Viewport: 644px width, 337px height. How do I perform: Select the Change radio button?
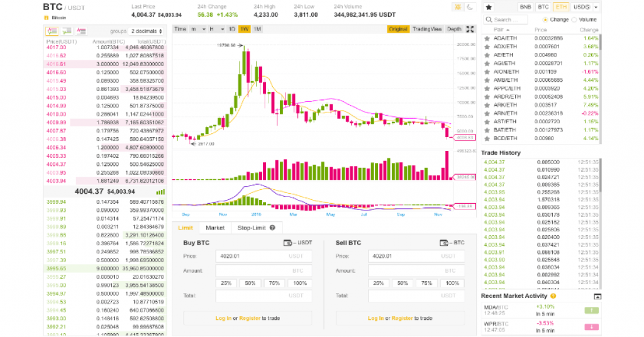pos(545,20)
